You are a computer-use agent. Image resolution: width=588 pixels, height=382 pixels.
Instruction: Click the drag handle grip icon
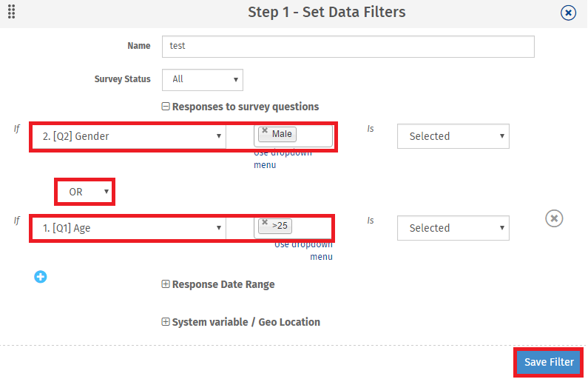point(12,12)
